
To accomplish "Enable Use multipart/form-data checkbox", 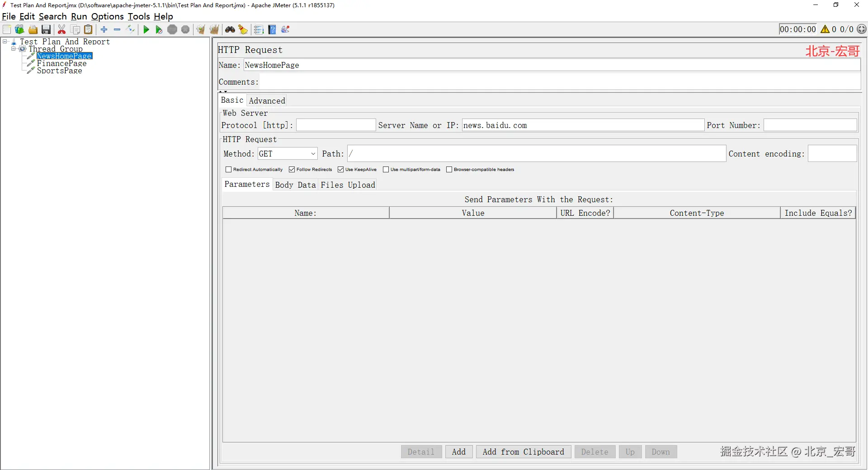I will [x=386, y=170].
